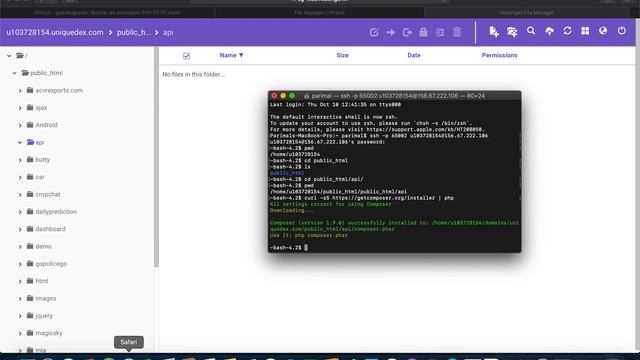Select the demo folder label
The width and height of the screenshot is (640, 360).
[43, 246]
